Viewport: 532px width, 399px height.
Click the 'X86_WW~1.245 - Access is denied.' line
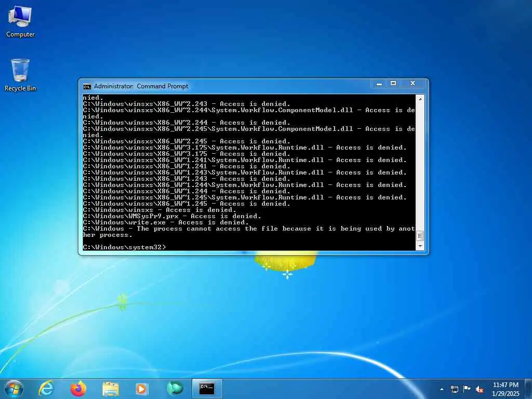[187, 204]
